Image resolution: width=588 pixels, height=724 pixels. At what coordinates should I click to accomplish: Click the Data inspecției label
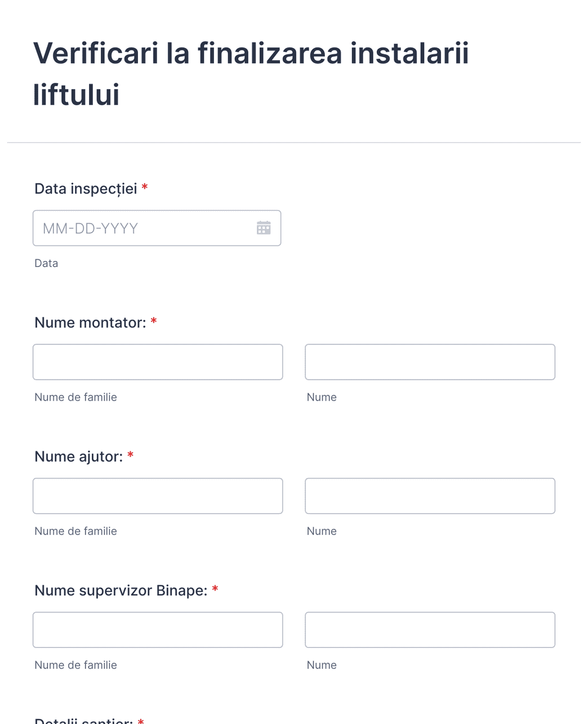pyautogui.click(x=86, y=188)
